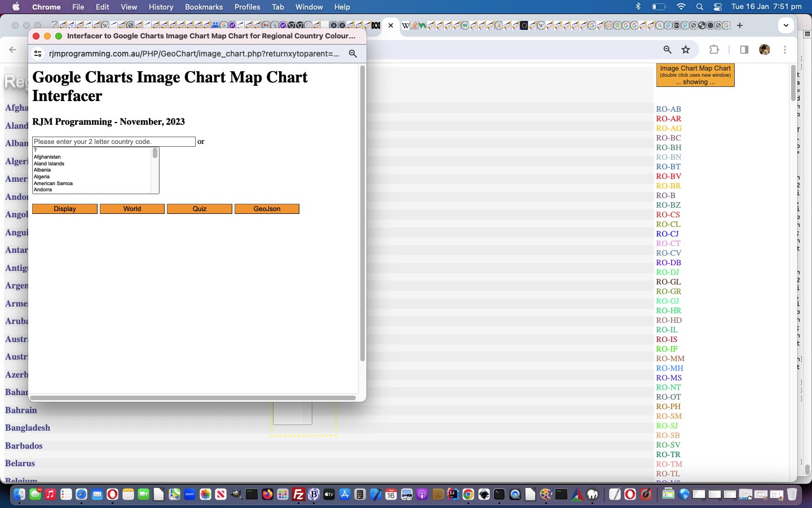
Task: Open macOS Control Center in menu bar
Action: 717,7
